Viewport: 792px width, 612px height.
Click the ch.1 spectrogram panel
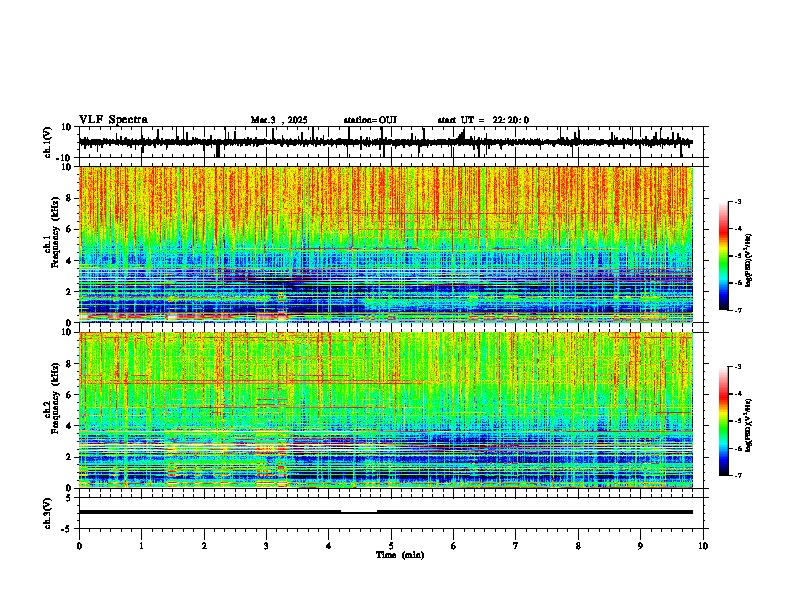point(386,244)
